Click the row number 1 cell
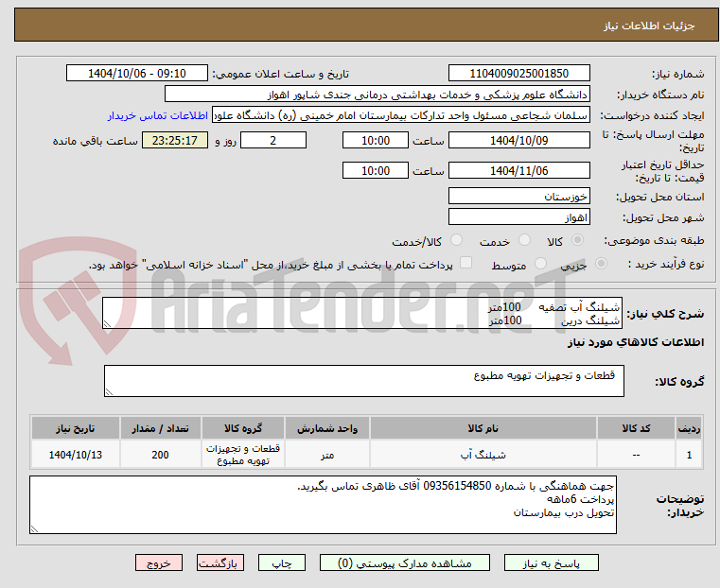720x588 pixels. [689, 455]
